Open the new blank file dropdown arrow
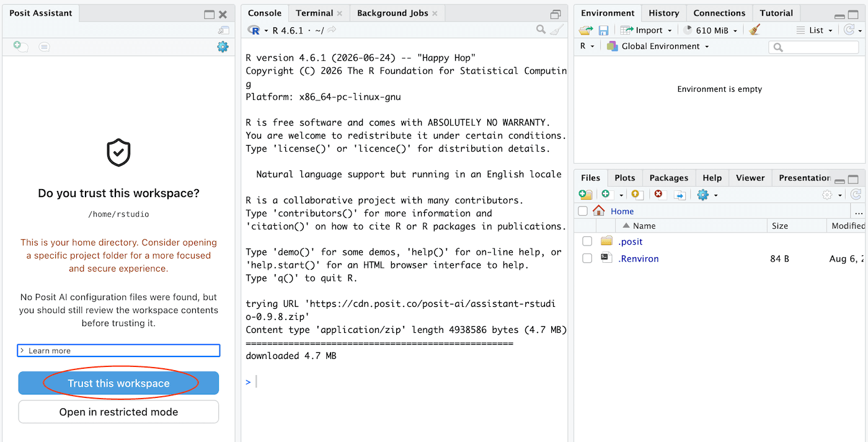The width and height of the screenshot is (868, 442). point(621,195)
